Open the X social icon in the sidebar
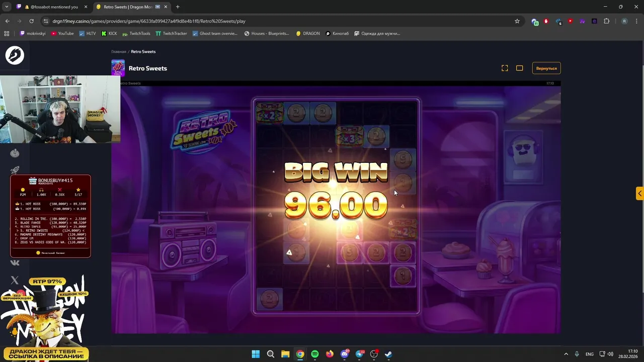The image size is (644, 362). 15,280
